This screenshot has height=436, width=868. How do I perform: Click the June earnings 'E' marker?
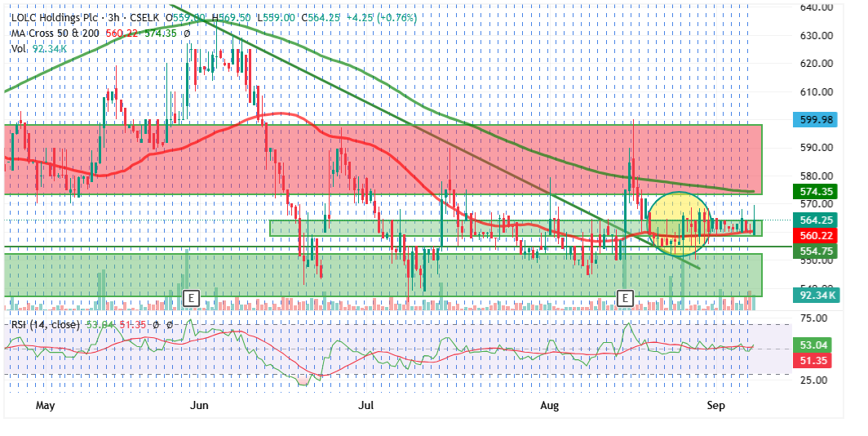coord(191,298)
